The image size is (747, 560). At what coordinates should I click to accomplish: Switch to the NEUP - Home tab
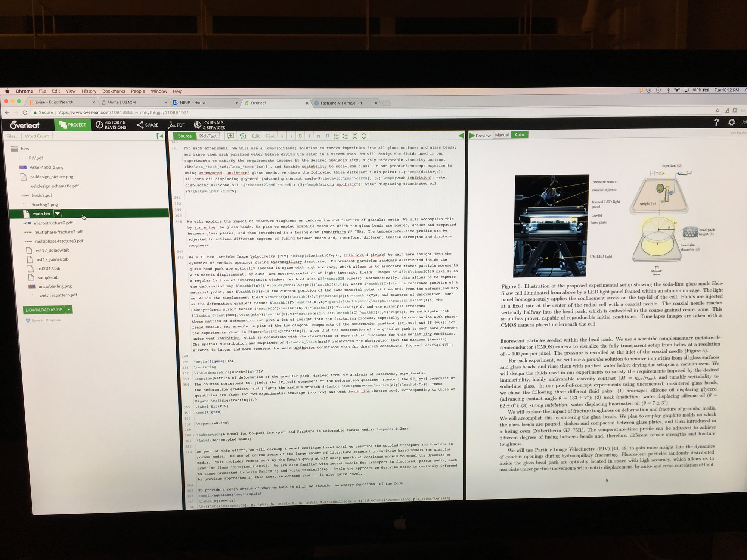192,102
